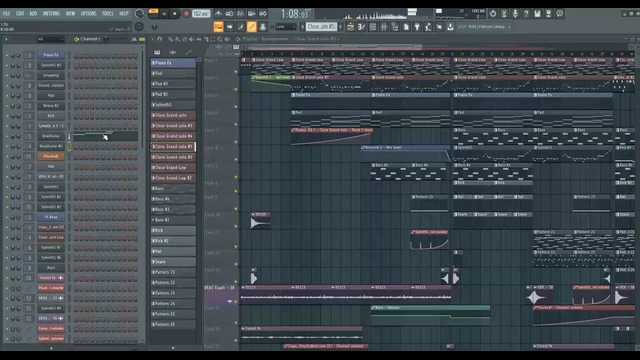
Task: Save project with the floppy disk icon
Action: tap(537, 14)
